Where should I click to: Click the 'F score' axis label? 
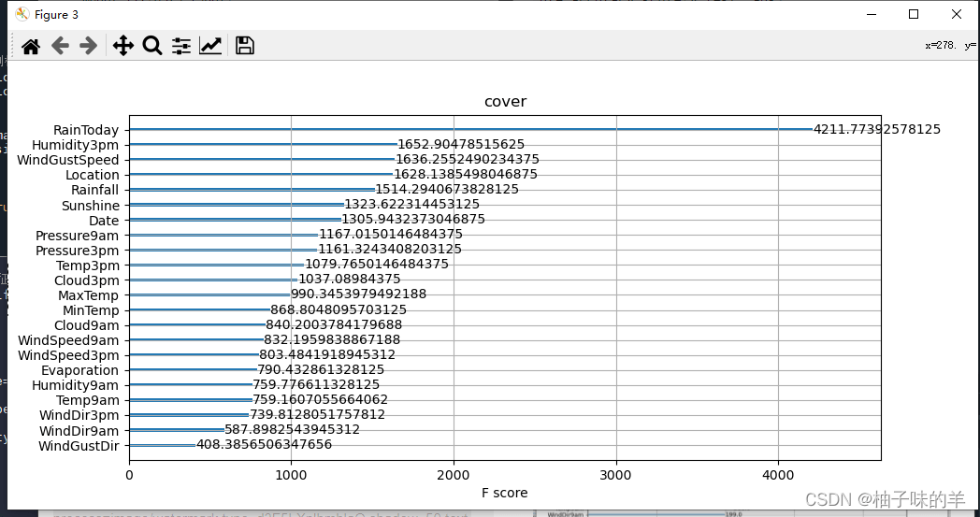tap(504, 493)
